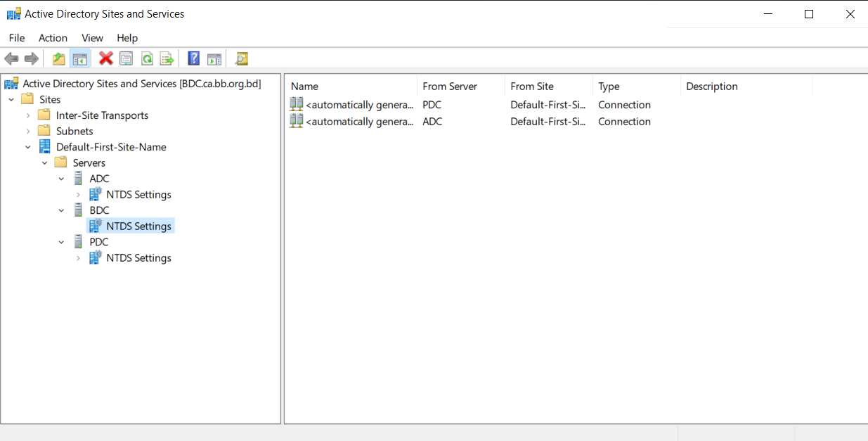Expand the Subnets node
The width and height of the screenshot is (868, 441).
click(x=28, y=132)
